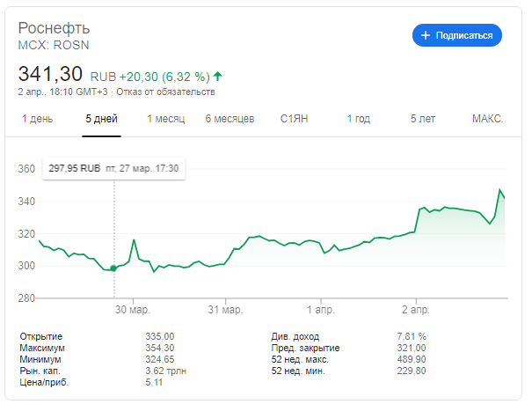Select the 5 дней tab

coord(101,119)
